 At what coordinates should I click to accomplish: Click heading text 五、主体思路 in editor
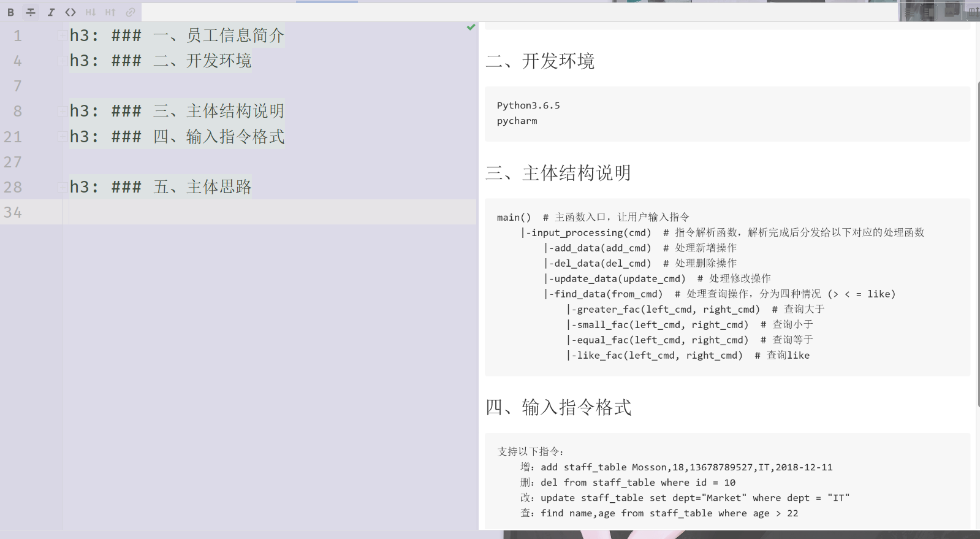[202, 186]
